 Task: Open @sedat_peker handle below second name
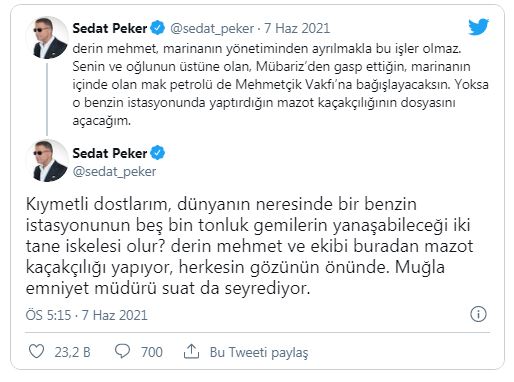point(114,172)
